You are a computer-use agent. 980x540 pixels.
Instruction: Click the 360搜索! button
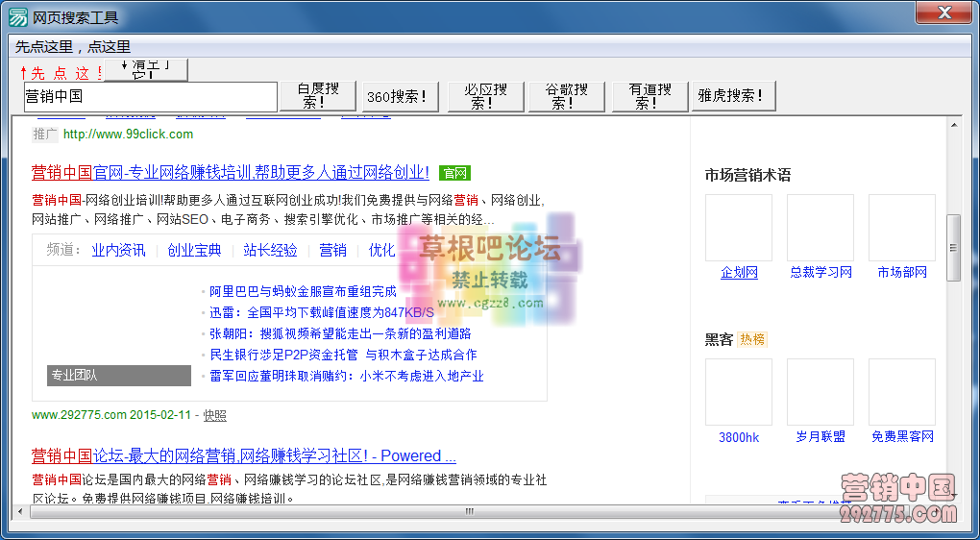coord(400,97)
